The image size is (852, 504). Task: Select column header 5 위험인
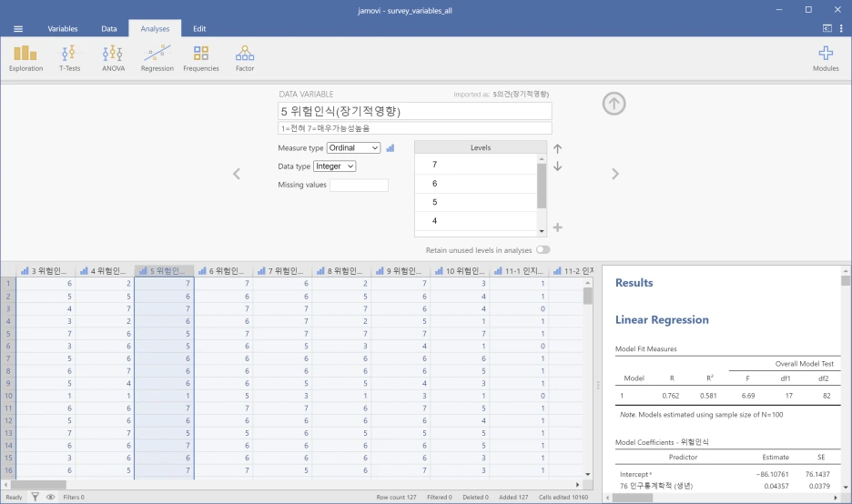(x=164, y=270)
